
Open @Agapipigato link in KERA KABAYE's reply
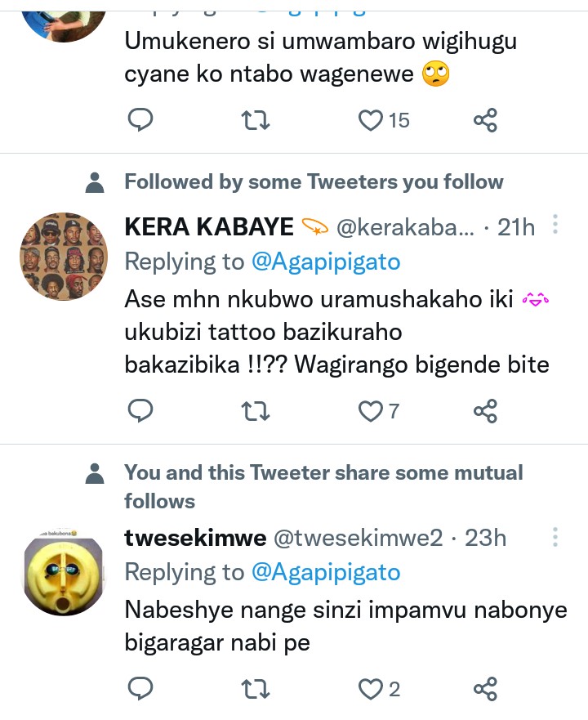[326, 262]
